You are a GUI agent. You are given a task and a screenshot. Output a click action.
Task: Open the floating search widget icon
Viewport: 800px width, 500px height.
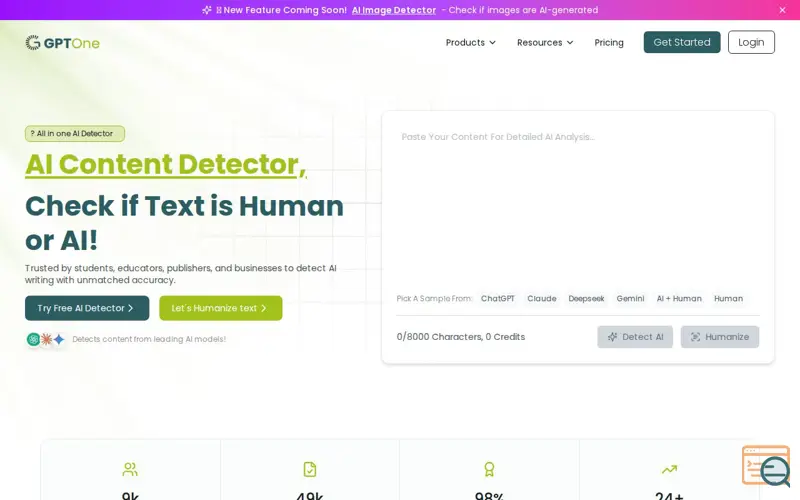[766, 465]
